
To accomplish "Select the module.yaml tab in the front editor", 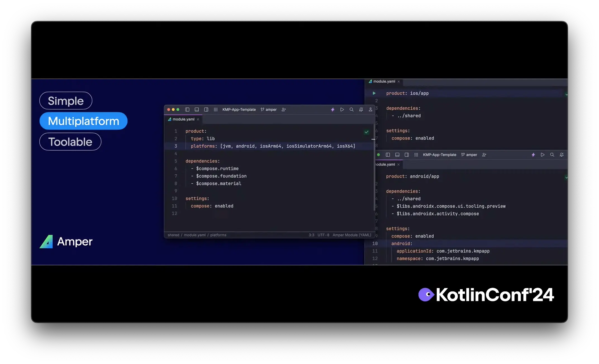I will [x=183, y=119].
